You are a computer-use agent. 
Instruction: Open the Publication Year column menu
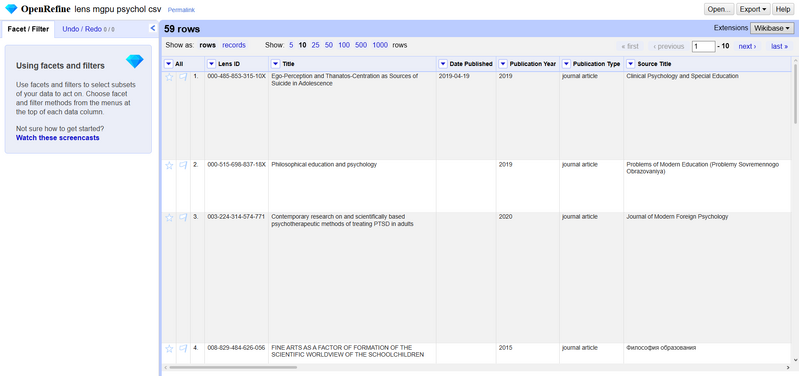[x=503, y=64]
